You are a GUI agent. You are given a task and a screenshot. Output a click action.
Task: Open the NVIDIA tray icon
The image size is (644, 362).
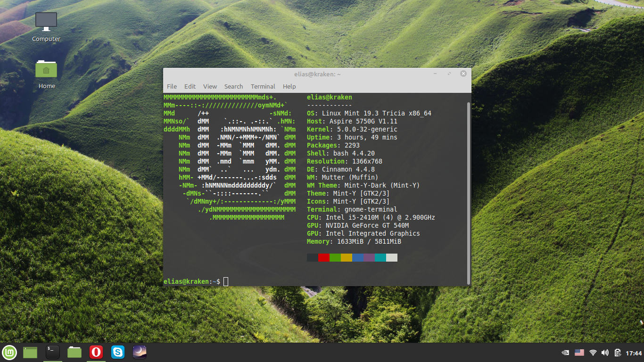click(x=565, y=353)
